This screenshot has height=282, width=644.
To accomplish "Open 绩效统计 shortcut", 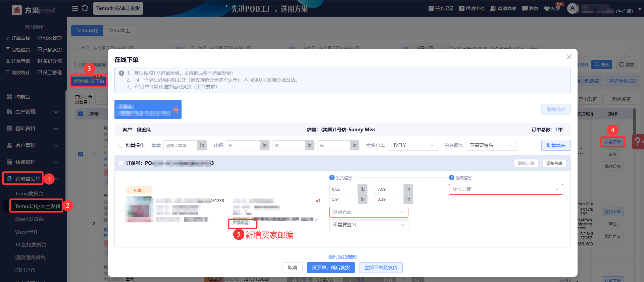I will (18, 73).
